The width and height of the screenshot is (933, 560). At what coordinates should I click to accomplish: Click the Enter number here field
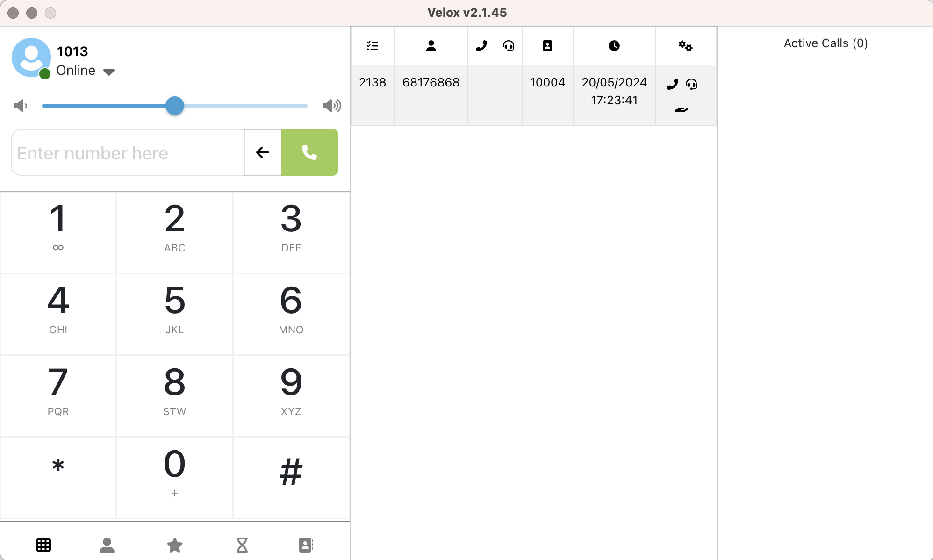128,152
